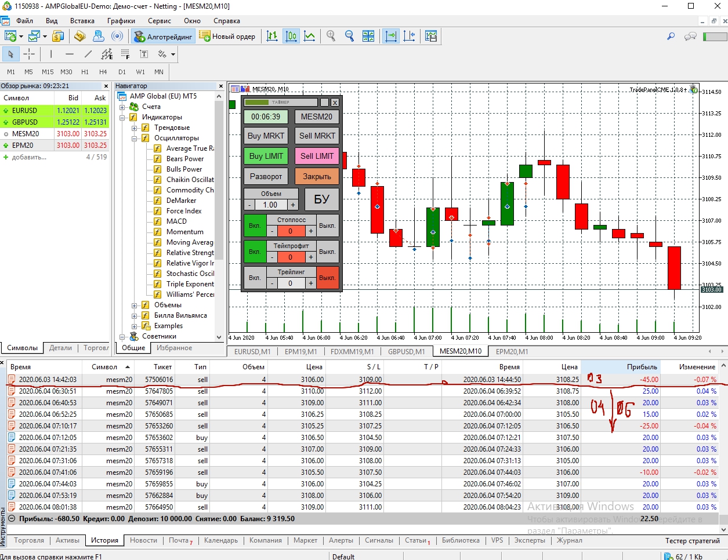
Task: Click the БУ breakeven button
Action: click(x=322, y=199)
